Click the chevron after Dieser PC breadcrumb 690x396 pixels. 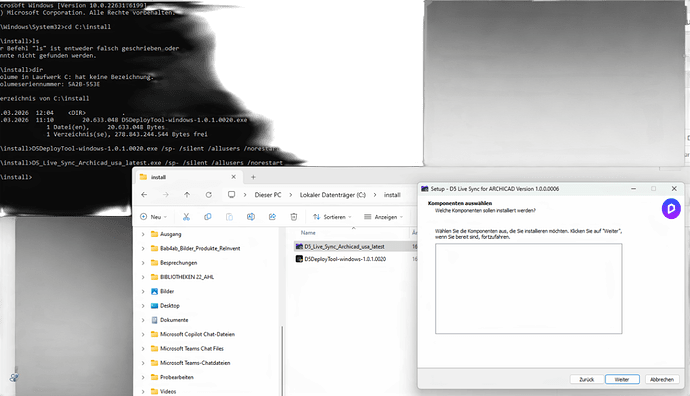(x=290, y=194)
